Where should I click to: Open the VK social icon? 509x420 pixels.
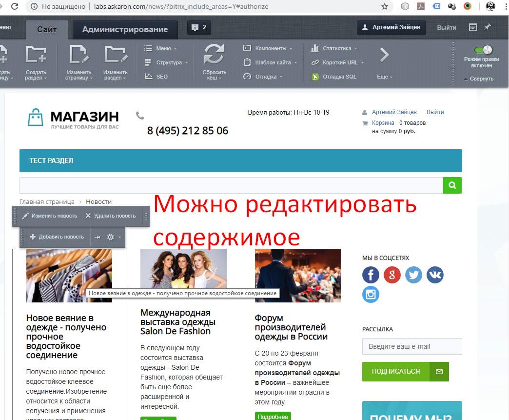pos(435,275)
